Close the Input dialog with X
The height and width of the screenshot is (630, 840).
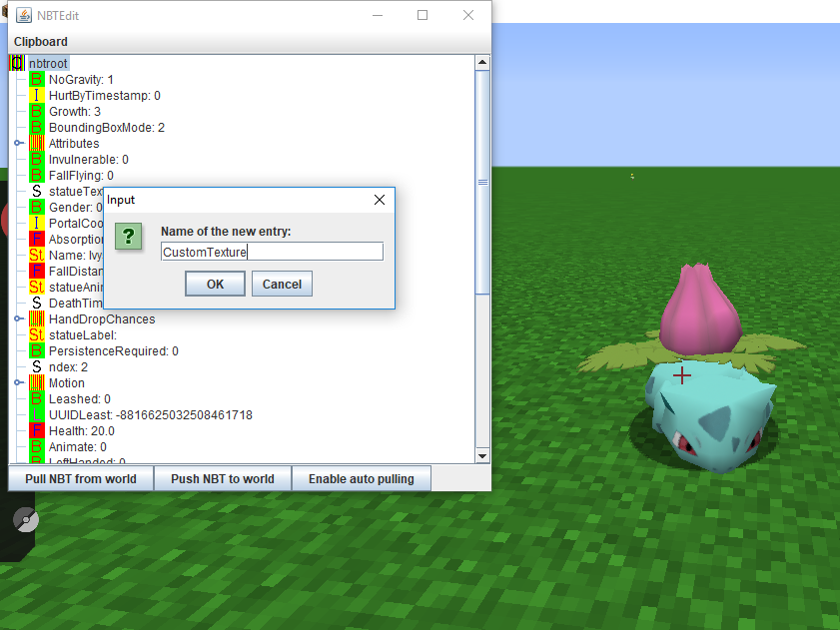point(380,200)
